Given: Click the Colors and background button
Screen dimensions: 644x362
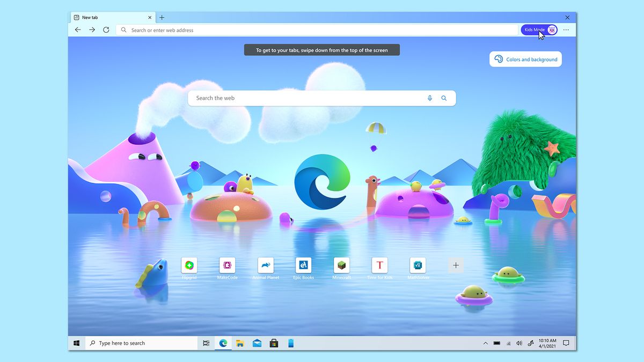Looking at the screenshot, I should pyautogui.click(x=525, y=59).
